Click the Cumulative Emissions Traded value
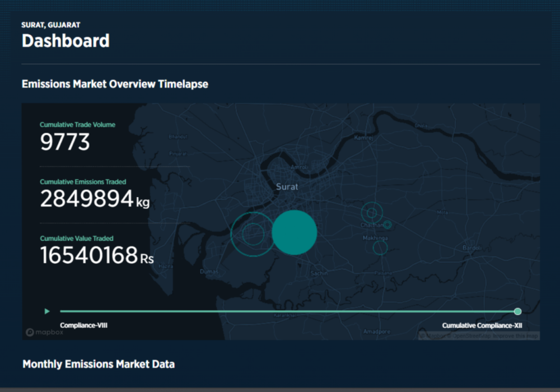Viewport: 560px width, 392px height. 86,199
